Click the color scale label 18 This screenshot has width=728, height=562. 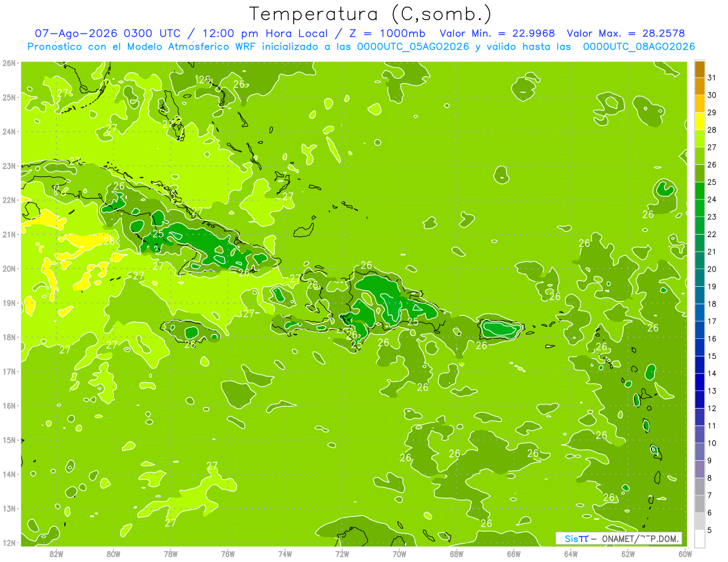(712, 304)
